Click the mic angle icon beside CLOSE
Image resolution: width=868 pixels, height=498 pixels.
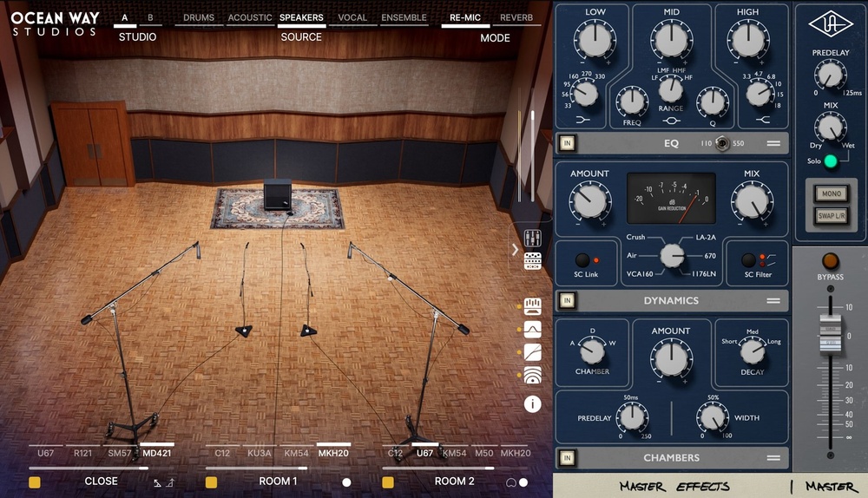click(x=163, y=482)
